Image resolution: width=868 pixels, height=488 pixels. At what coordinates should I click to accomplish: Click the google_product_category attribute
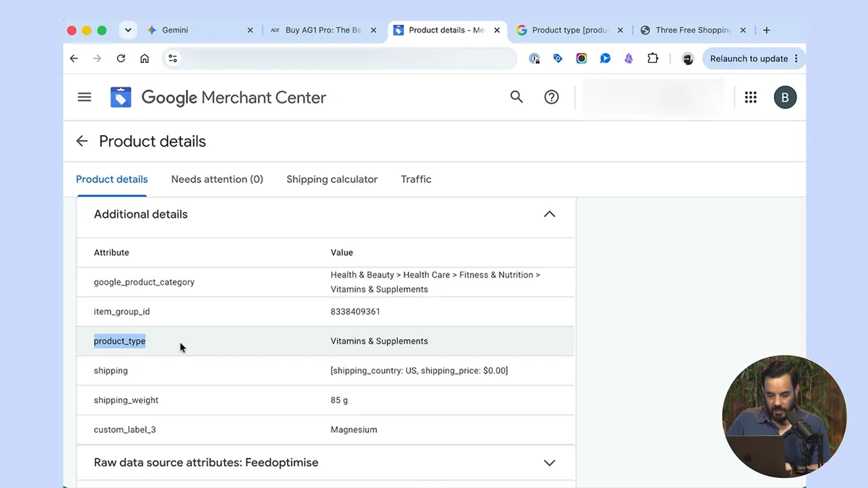[144, 282]
